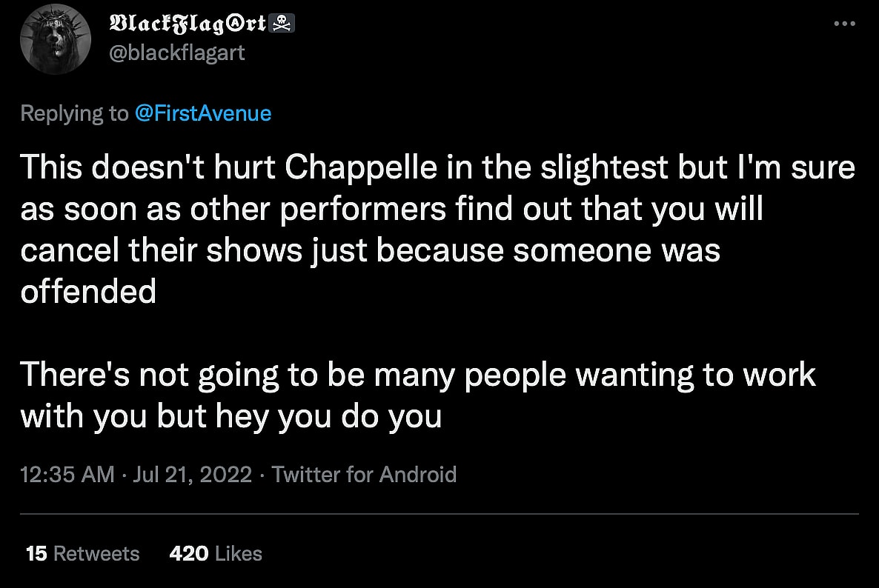Open the Twitter for Android source link
The width and height of the screenshot is (879, 588).
[x=364, y=474]
